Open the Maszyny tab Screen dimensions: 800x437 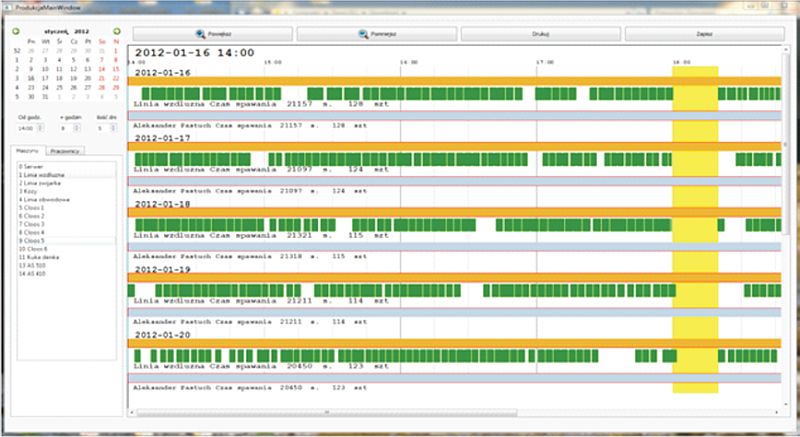point(28,151)
